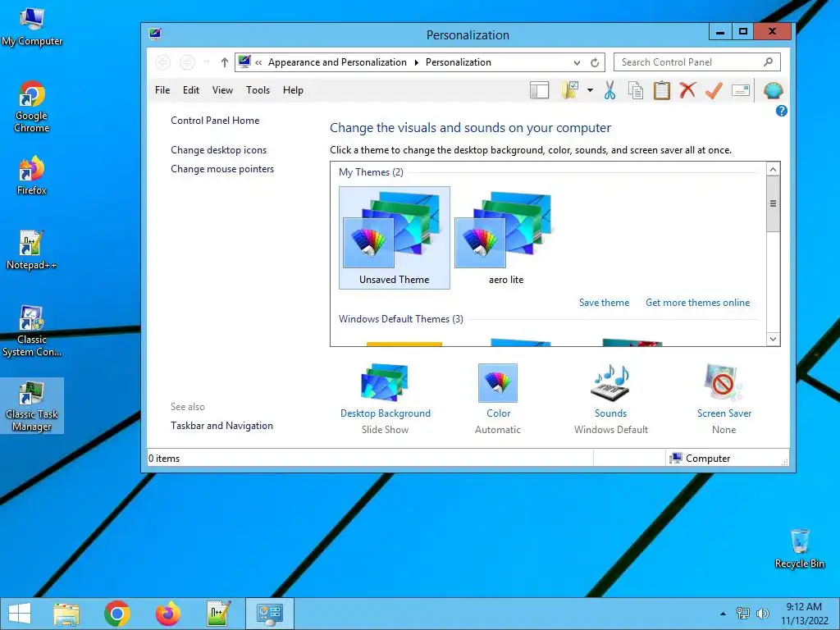Click the clipboard Paste icon
The width and height of the screenshot is (840, 630).
(x=662, y=90)
